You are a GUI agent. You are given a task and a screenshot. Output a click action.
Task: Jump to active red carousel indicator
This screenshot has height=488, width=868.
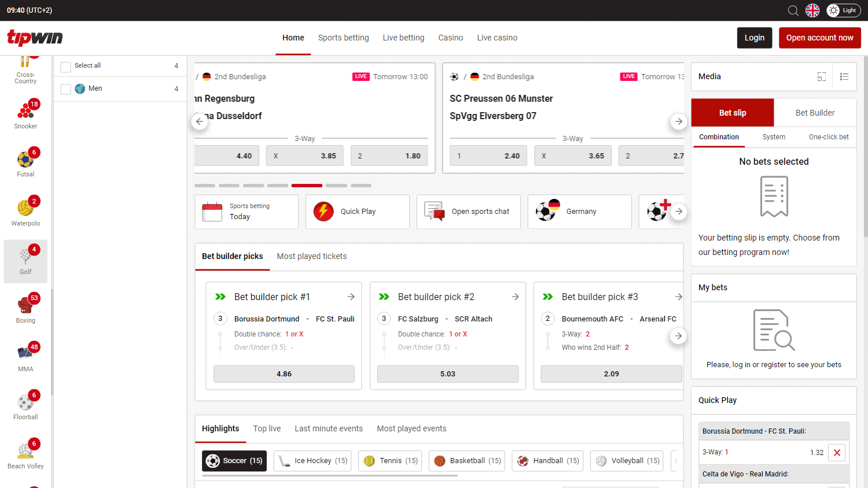click(x=307, y=186)
